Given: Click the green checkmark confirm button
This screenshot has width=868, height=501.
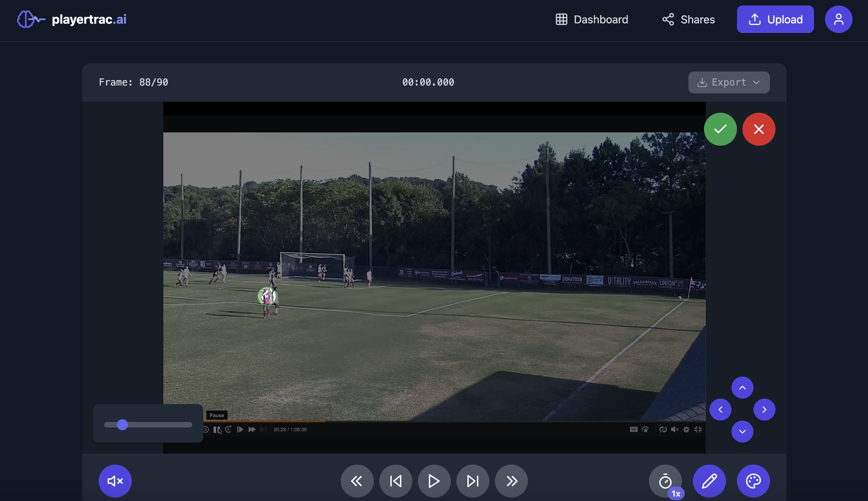Looking at the screenshot, I should (720, 129).
